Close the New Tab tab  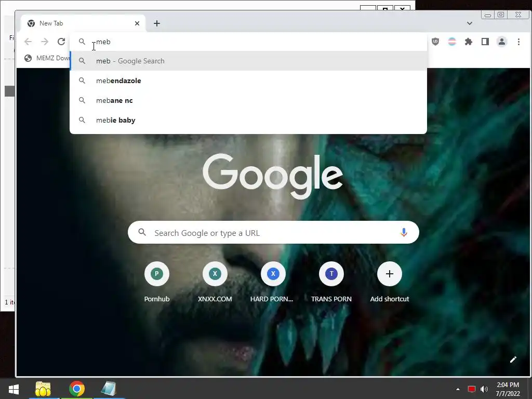(137, 23)
